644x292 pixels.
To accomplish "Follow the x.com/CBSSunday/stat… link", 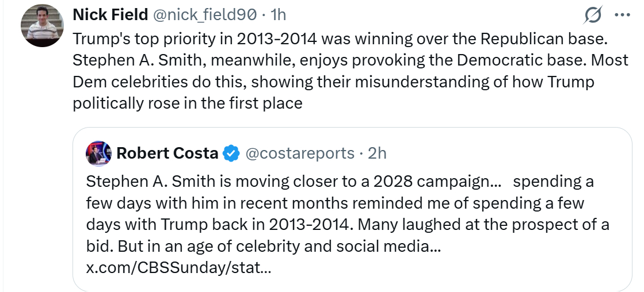I will point(178,268).
